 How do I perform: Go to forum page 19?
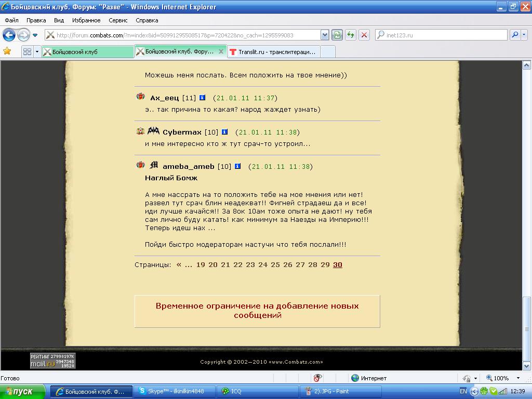(201, 264)
